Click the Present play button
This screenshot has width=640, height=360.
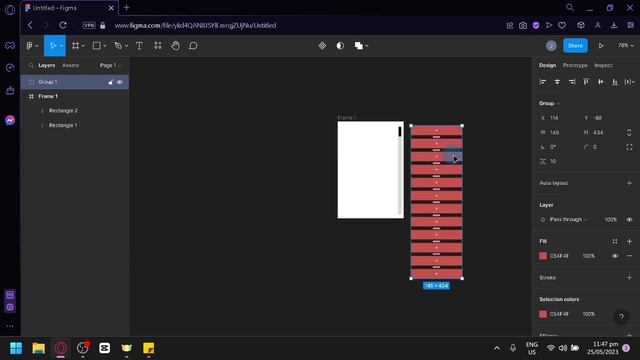601,46
